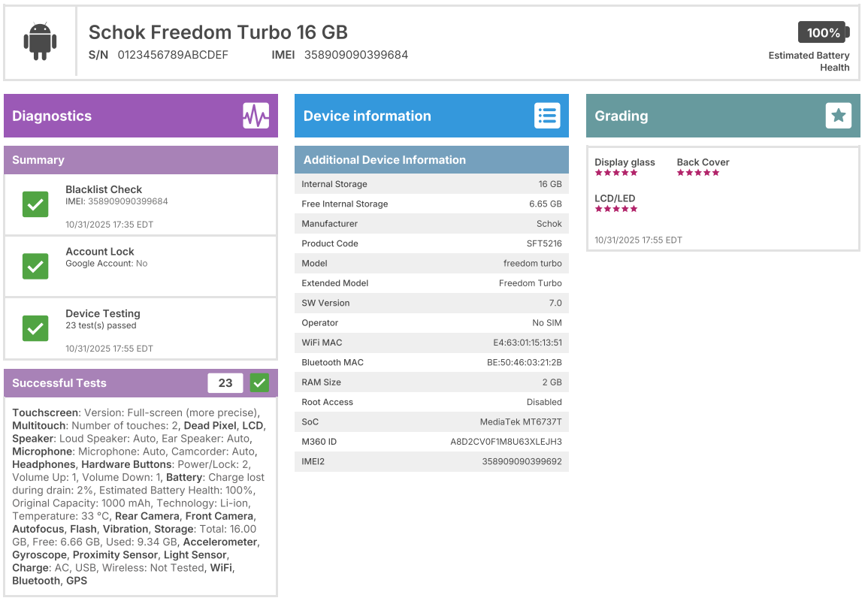Click the Grading star icon

838,115
